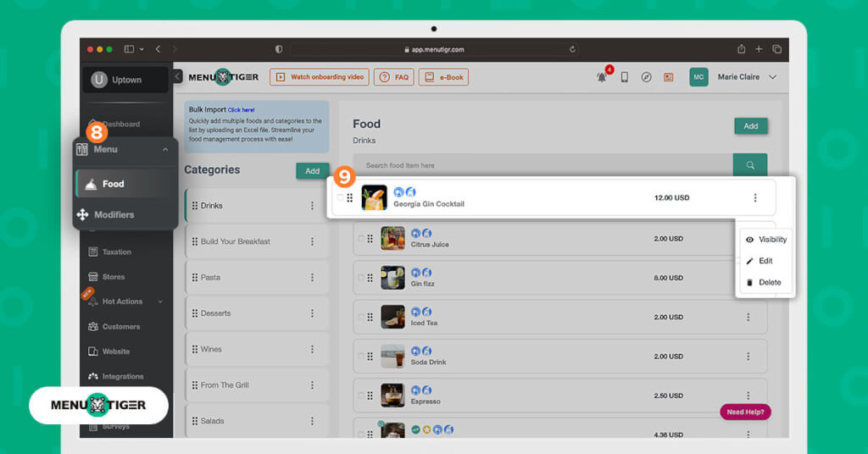Choose Delete from the item menu
This screenshot has height=454, width=868.
point(764,283)
